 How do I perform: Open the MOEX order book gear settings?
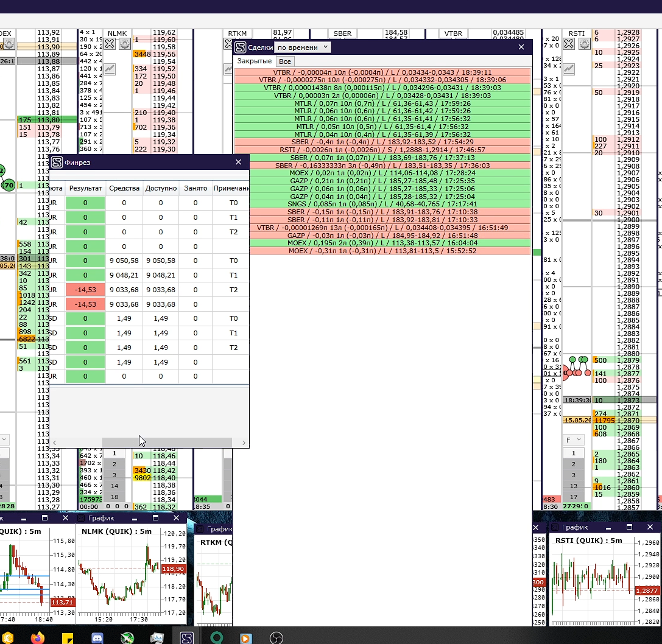click(x=9, y=43)
